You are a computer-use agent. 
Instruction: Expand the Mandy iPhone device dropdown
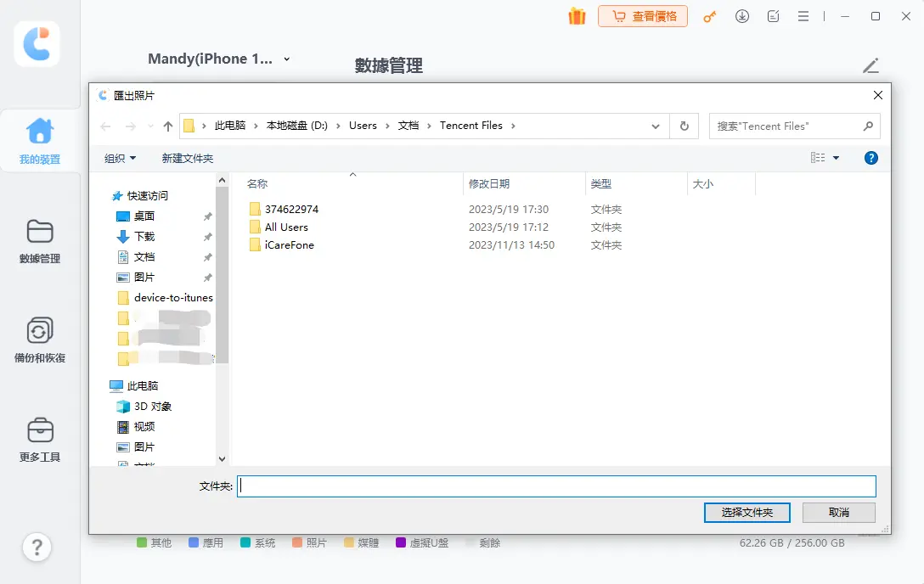point(286,59)
